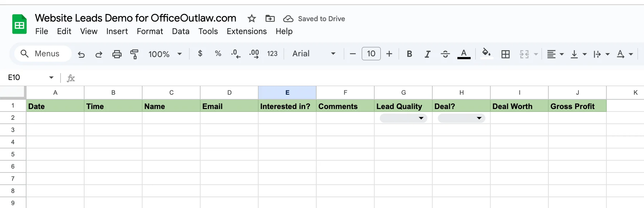Click the merge cells icon
Screen dimensions: 644x208
(x=524, y=54)
